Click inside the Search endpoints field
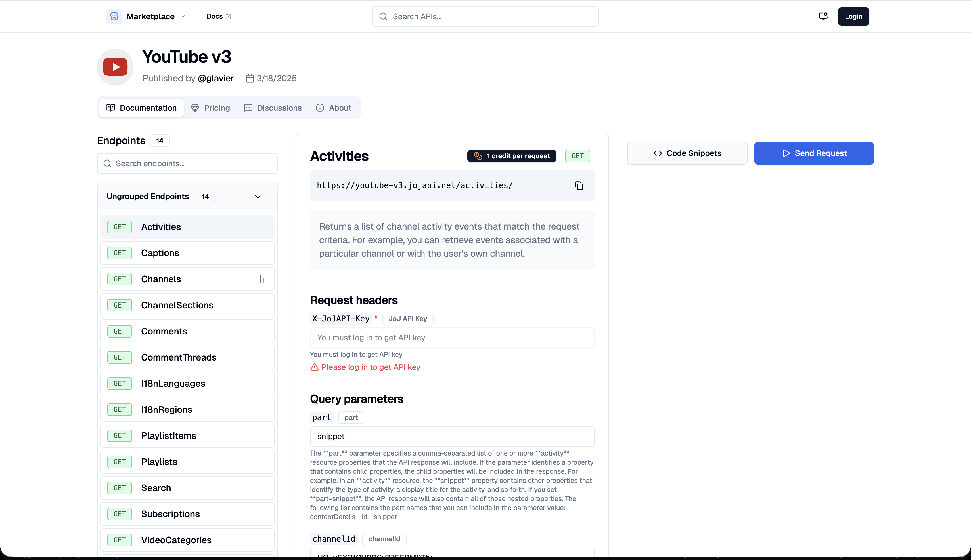971x560 pixels. [x=187, y=163]
